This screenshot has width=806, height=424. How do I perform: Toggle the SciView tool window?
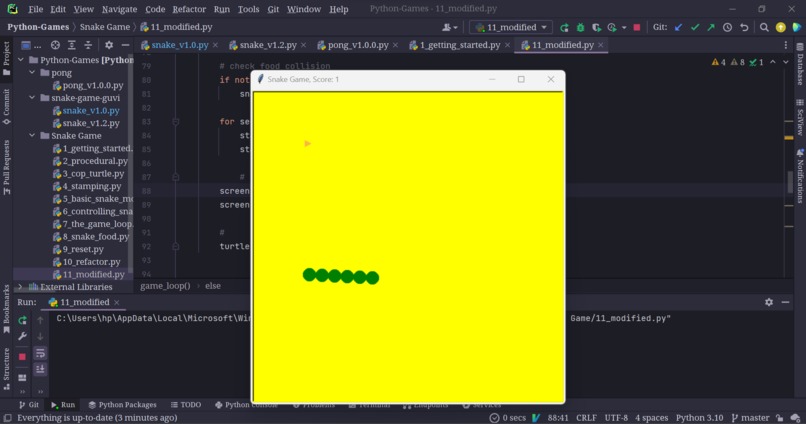(x=800, y=117)
